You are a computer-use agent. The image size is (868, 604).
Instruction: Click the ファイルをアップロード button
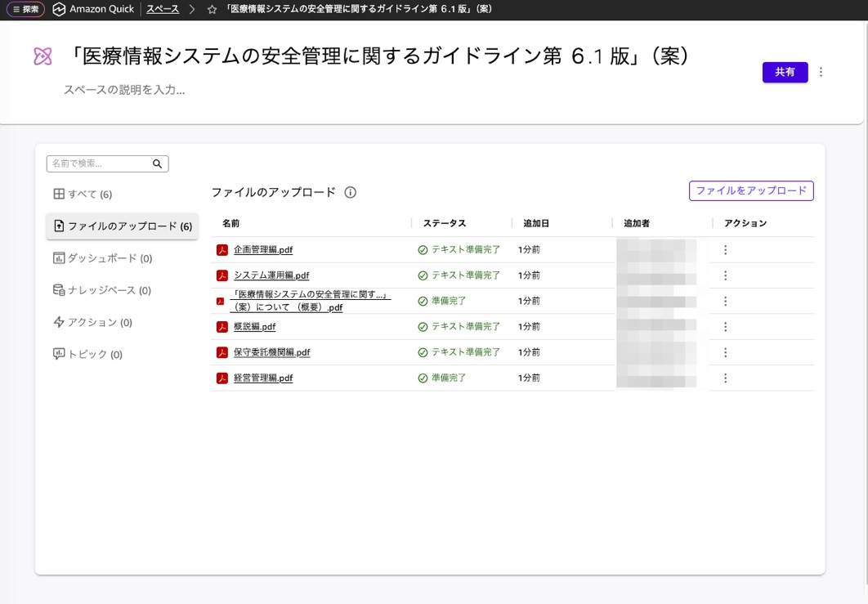point(752,190)
